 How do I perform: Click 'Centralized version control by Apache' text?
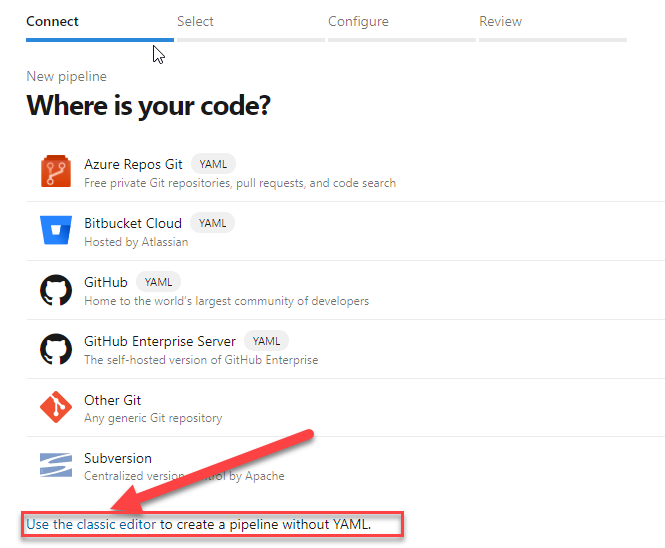[x=184, y=476]
